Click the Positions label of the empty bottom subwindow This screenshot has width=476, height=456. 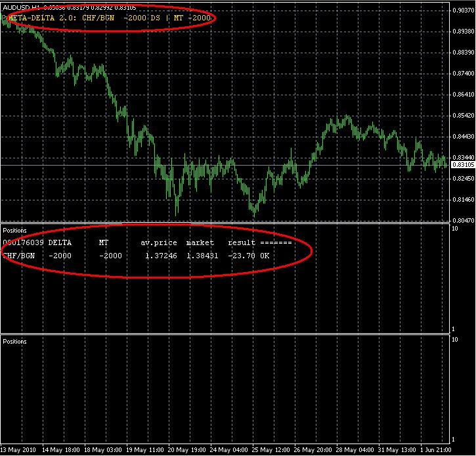pos(14,342)
